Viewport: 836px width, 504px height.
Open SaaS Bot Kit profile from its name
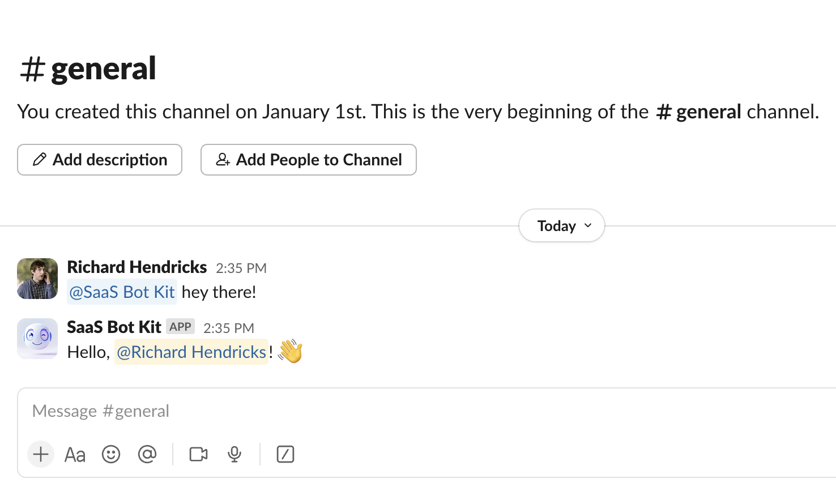click(113, 327)
